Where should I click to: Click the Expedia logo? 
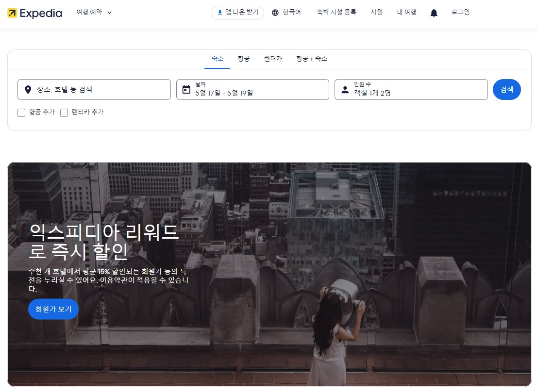(x=34, y=13)
